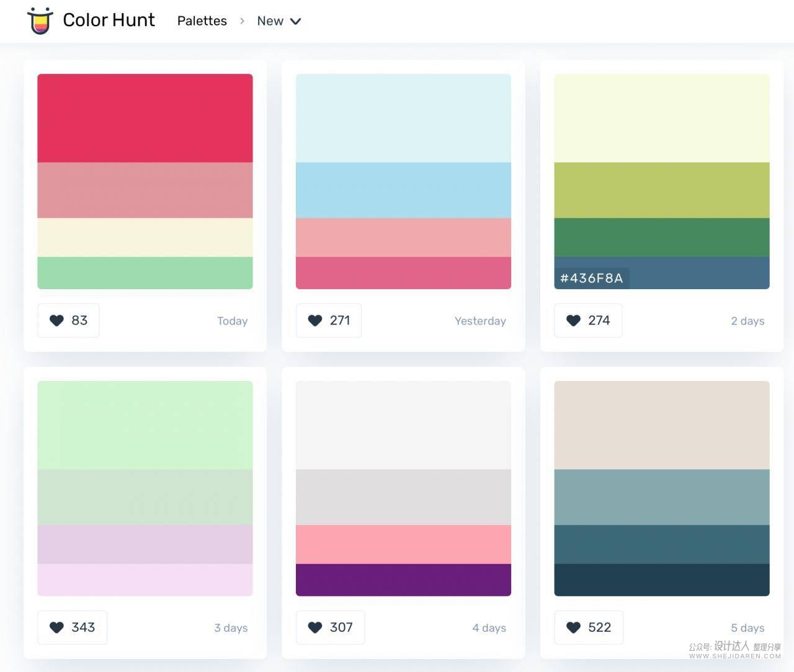The image size is (794, 672).
Task: Select the crimson red swatch in Today palette
Action: (145, 119)
